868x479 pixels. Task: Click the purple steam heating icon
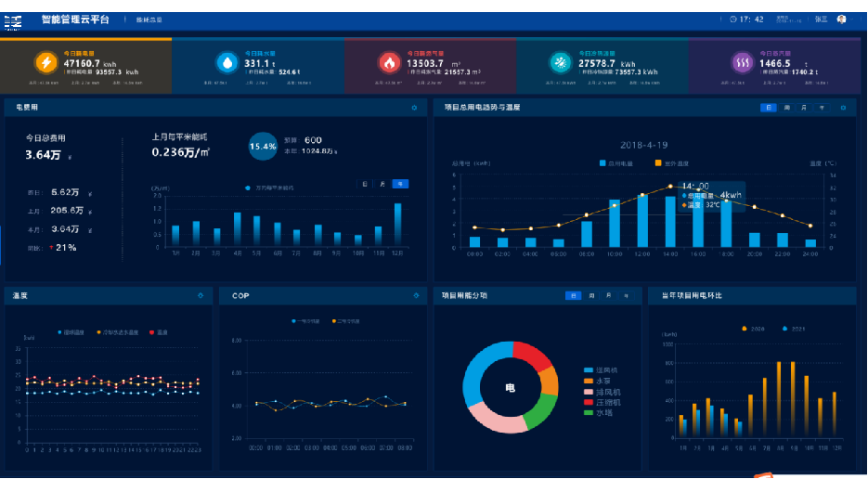pos(742,62)
